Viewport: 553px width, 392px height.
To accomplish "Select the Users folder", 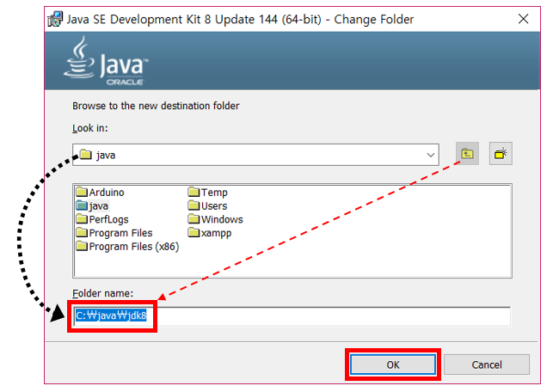I will point(208,205).
